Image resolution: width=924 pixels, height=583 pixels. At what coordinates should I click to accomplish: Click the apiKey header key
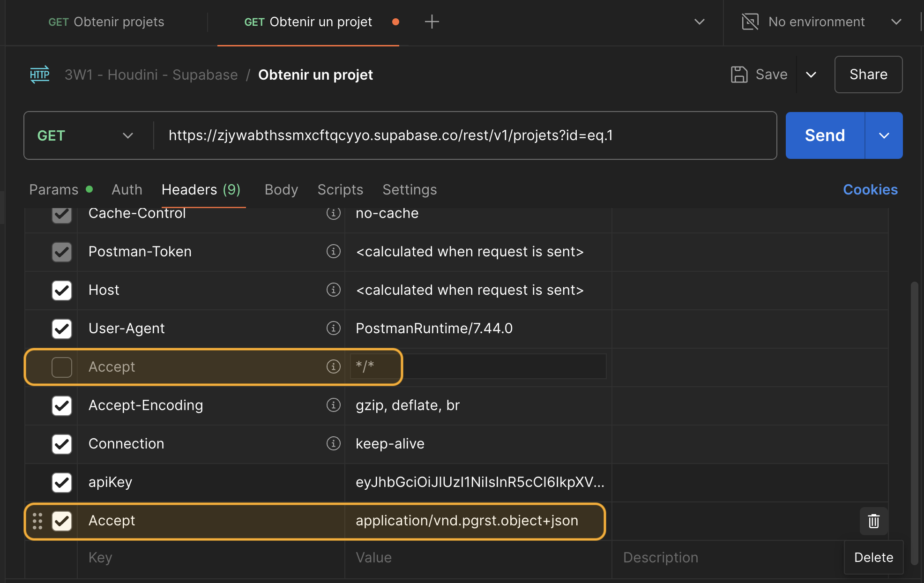click(110, 482)
